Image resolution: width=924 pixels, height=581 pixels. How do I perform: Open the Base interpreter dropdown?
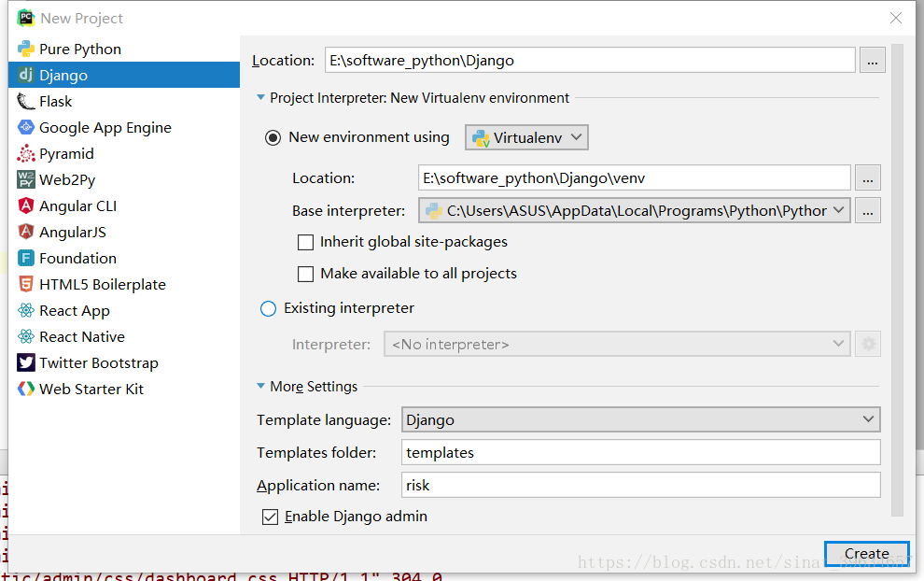click(634, 210)
